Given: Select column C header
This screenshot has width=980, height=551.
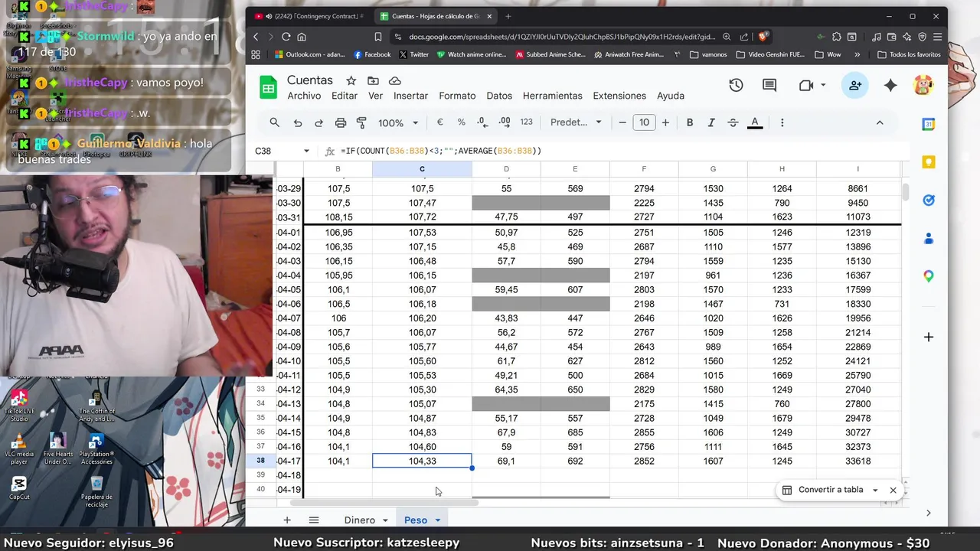Looking at the screenshot, I should (422, 169).
